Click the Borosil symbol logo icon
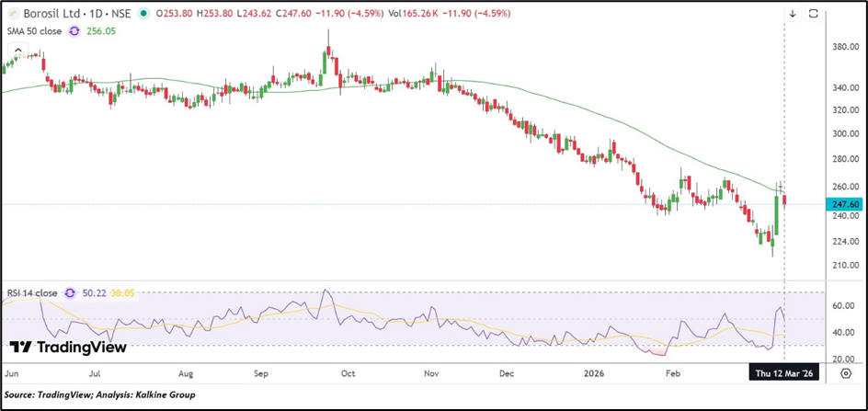The width and height of the screenshot is (868, 411). click(12, 14)
